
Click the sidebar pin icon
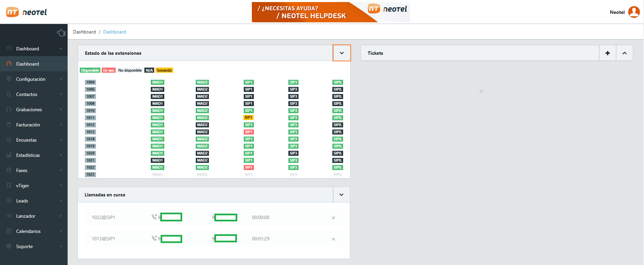coord(61,33)
